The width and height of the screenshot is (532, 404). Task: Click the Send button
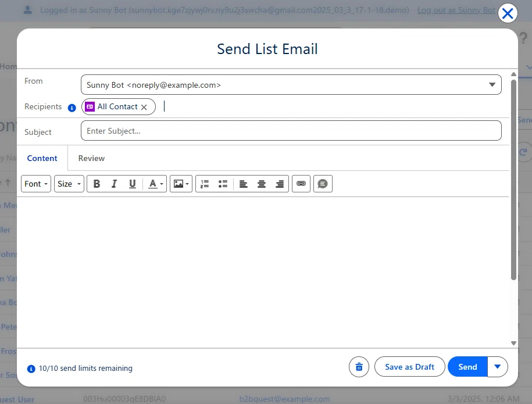pos(467,367)
